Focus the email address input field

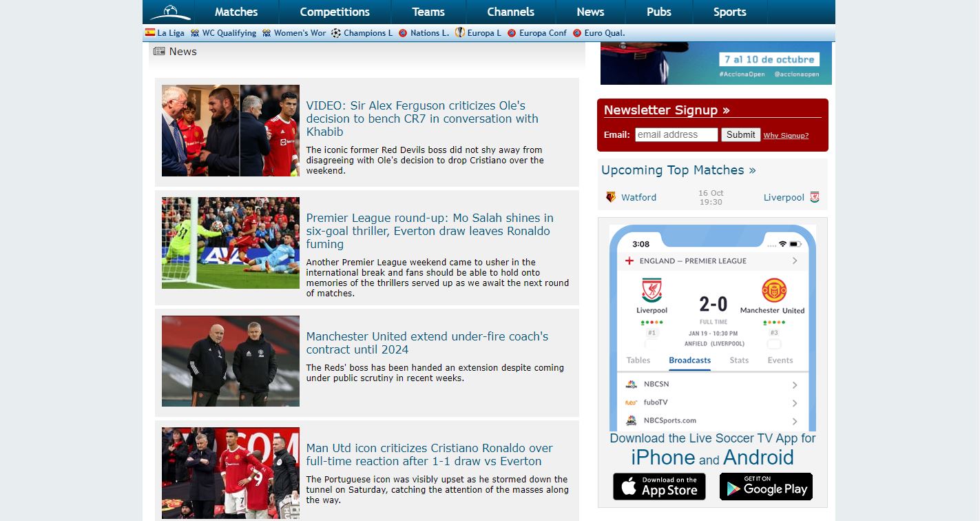pyautogui.click(x=676, y=135)
